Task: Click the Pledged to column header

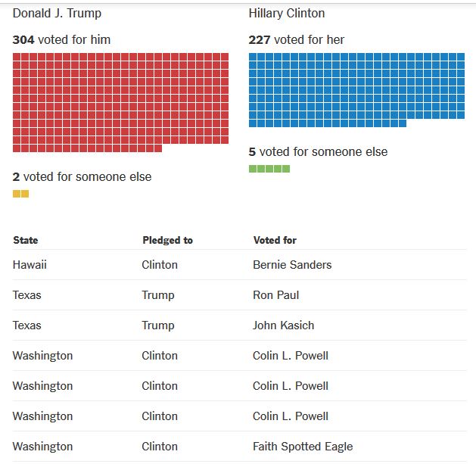Action: click(x=167, y=240)
